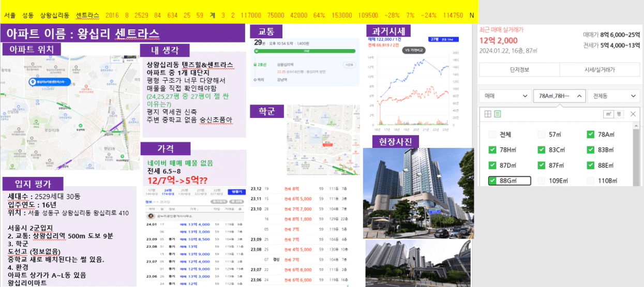Uncheck the 88E㎡ checkbox
Viewport: 644px width, 287px height.
(590, 165)
